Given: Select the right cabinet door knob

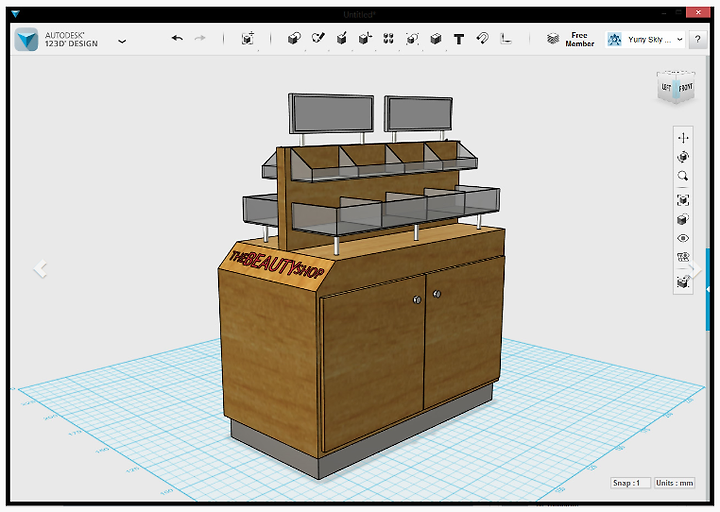Looking at the screenshot, I should [437, 294].
